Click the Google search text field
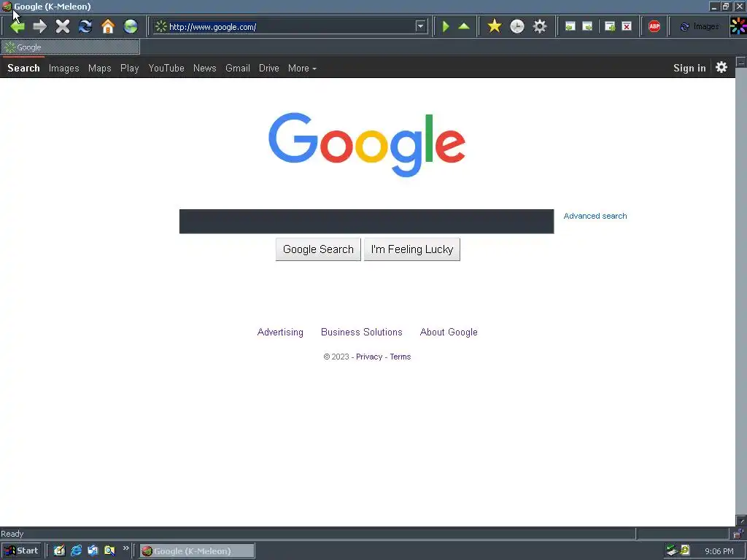The height and width of the screenshot is (560, 747). point(366,222)
